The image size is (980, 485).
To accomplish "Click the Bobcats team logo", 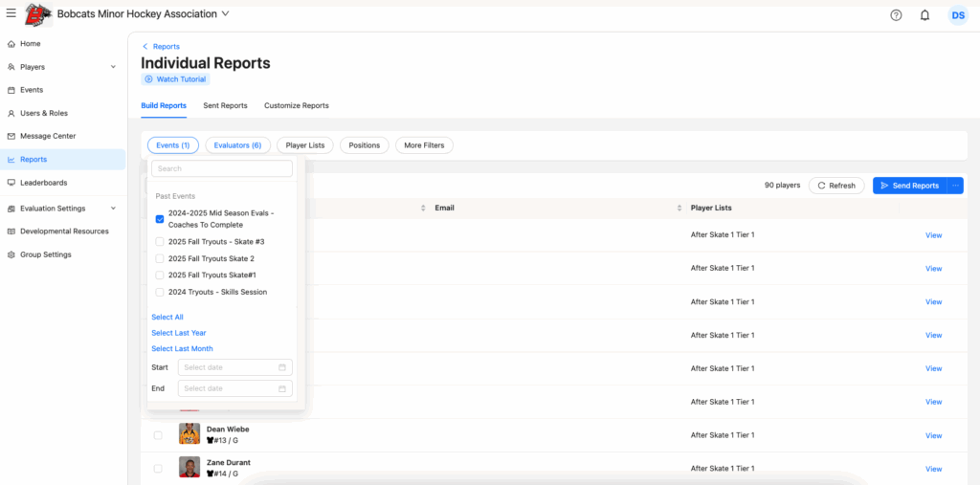I will [38, 14].
